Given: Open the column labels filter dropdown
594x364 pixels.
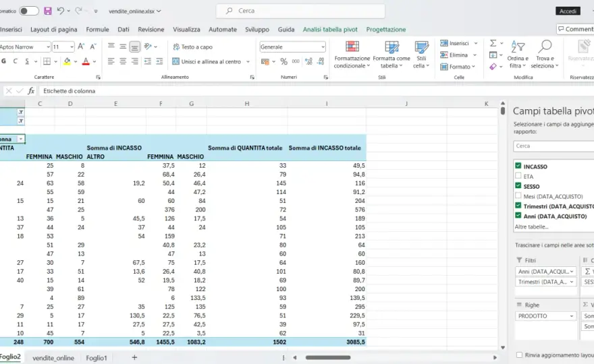Looking at the screenshot, I should 21,139.
